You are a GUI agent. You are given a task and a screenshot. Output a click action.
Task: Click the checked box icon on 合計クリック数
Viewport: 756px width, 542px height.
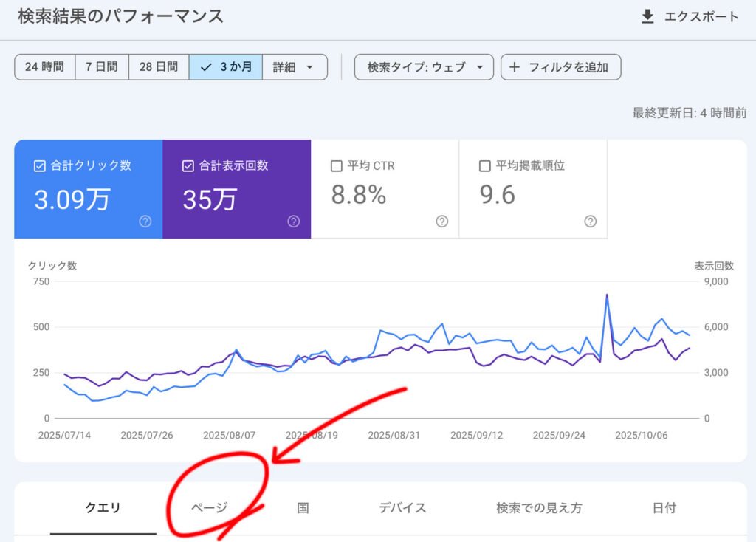(x=38, y=165)
